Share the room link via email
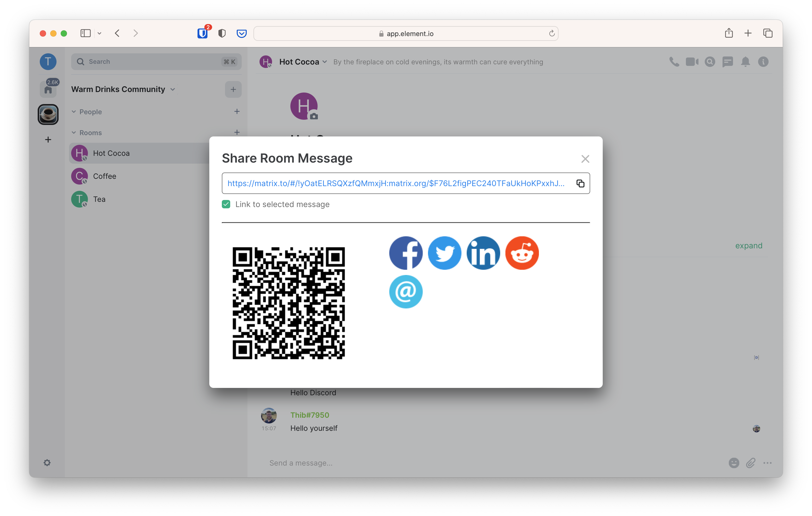Image resolution: width=812 pixels, height=516 pixels. pos(406,291)
